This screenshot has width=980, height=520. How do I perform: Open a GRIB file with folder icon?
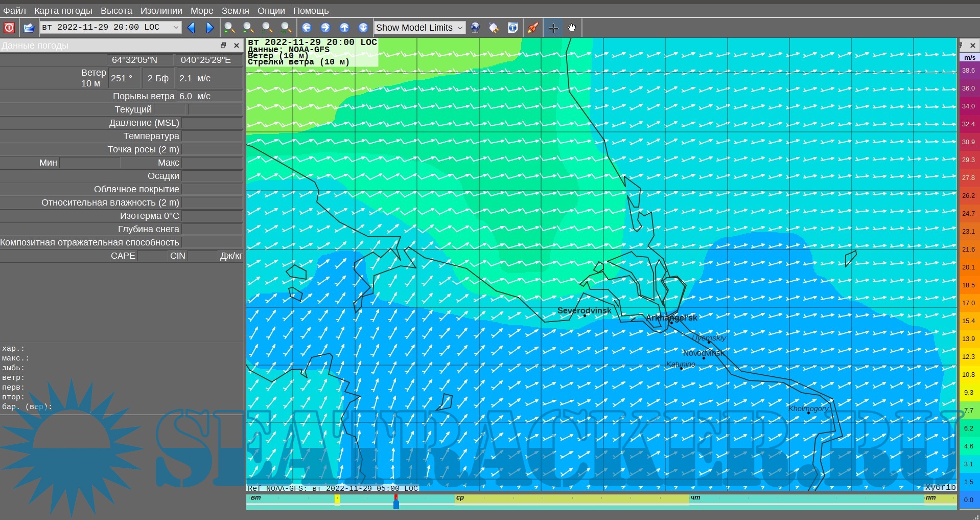(29, 28)
